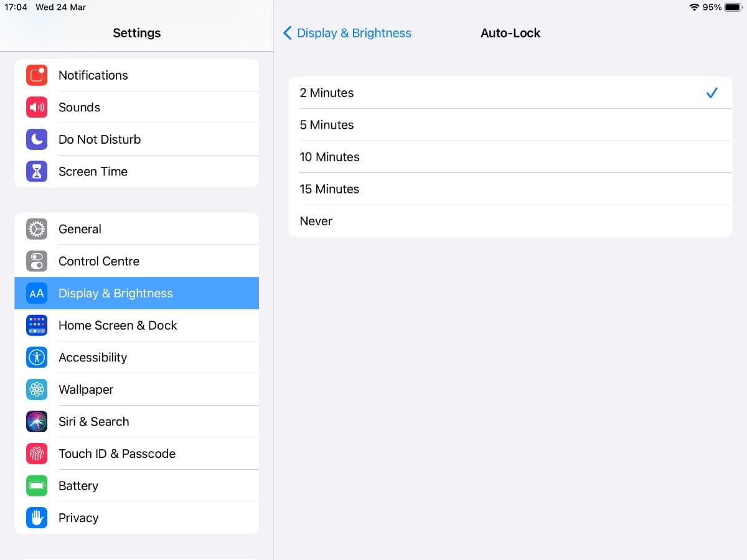This screenshot has width=747, height=560.
Task: Select the 2 Minutes auto-lock option
Action: (x=509, y=93)
